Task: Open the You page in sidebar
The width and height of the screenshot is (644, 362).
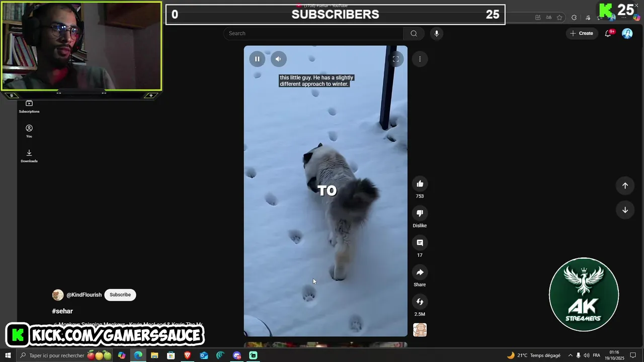Action: click(29, 131)
